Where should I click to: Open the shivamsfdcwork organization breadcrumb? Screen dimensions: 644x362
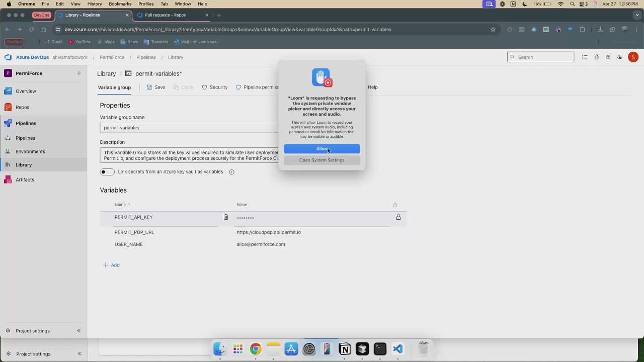point(70,57)
